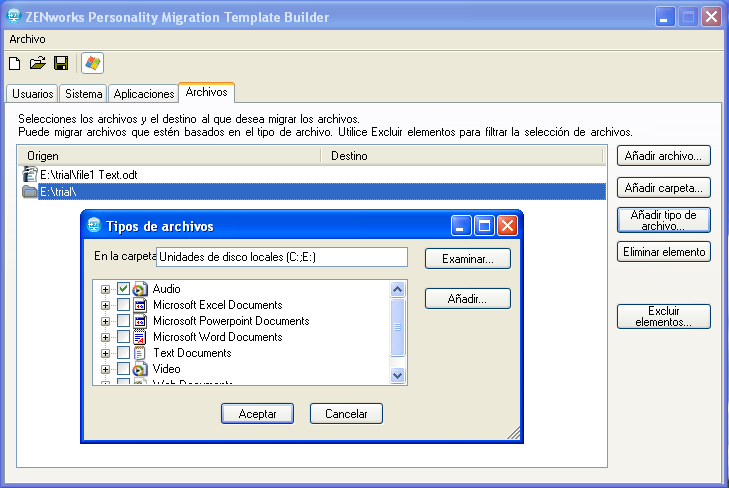The height and width of the screenshot is (488, 729).
Task: Select the E:\trial\file1 Text.odt row
Action: tap(312, 175)
